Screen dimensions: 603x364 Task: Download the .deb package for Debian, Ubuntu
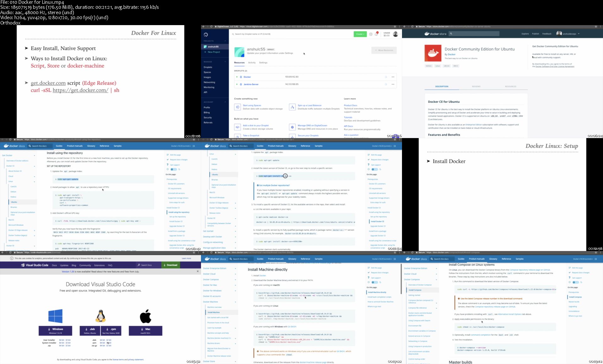[x=90, y=330]
